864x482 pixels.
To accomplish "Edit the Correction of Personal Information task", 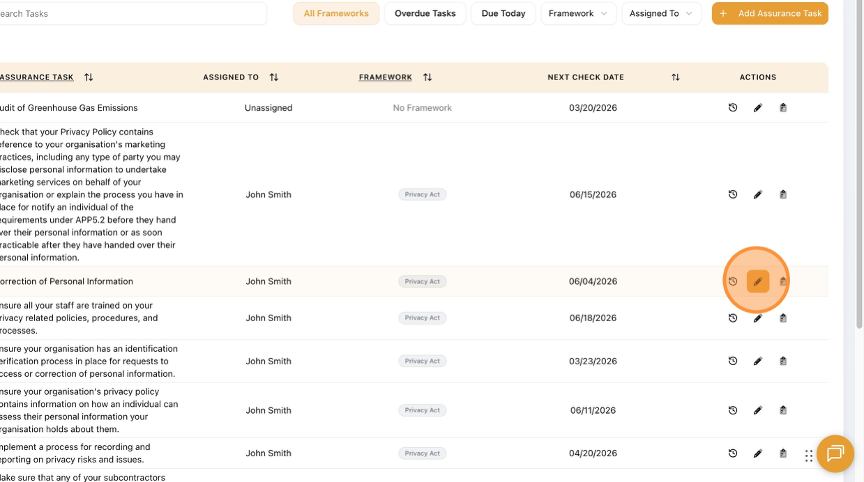I will [x=758, y=282].
